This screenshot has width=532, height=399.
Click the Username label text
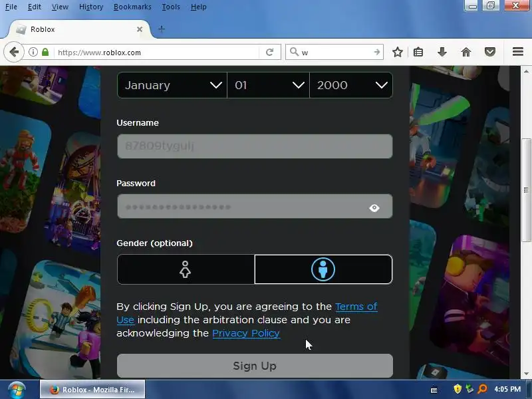(x=138, y=123)
